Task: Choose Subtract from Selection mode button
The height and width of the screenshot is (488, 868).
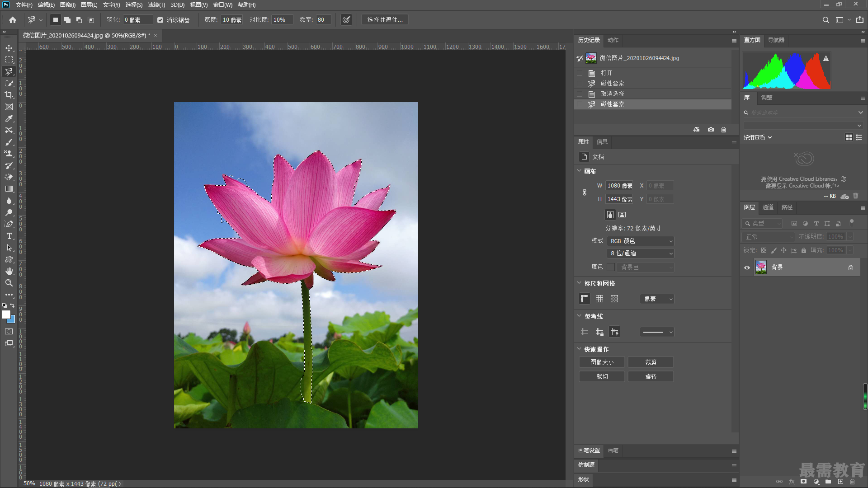Action: click(79, 20)
